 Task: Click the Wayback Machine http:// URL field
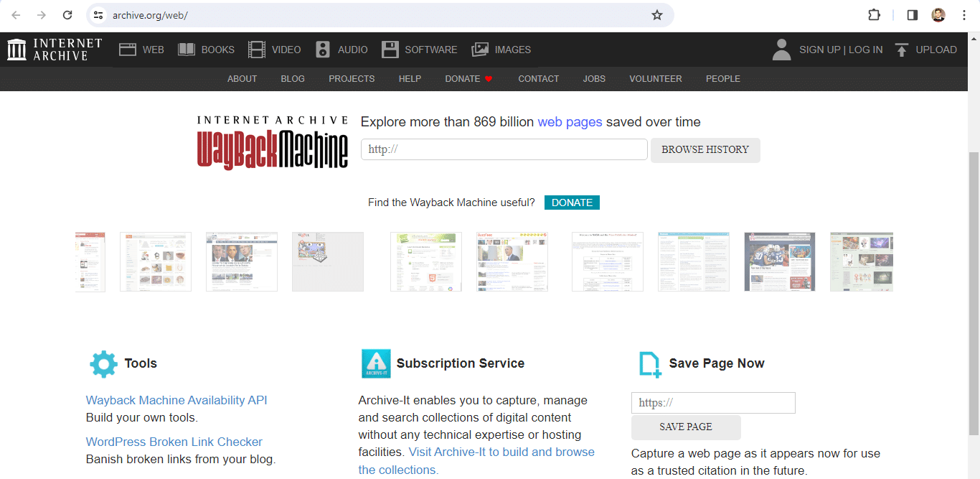[504, 149]
